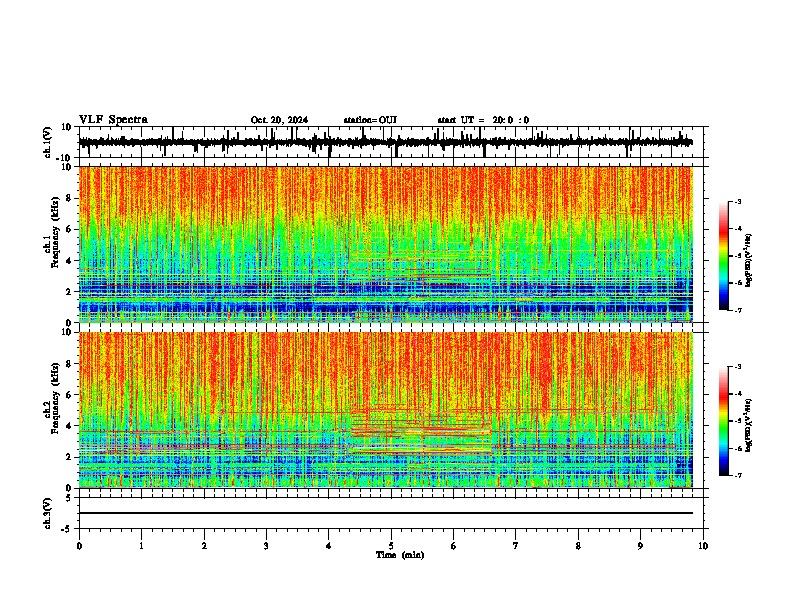Click inside the ch.1 frequency spectrogram
Image resolution: width=792 pixels, height=612 pixels.
pyautogui.click(x=385, y=244)
